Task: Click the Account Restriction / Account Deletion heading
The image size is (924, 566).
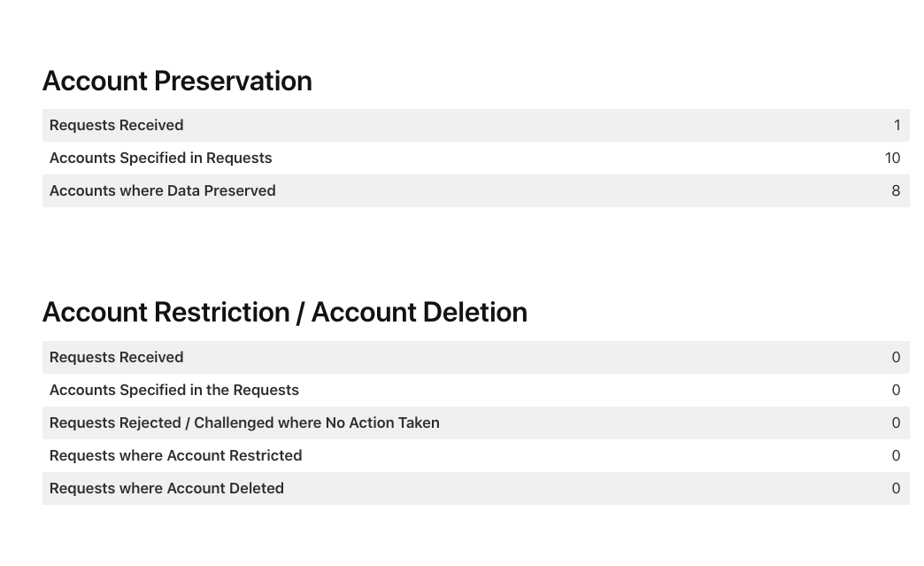Action: (284, 312)
